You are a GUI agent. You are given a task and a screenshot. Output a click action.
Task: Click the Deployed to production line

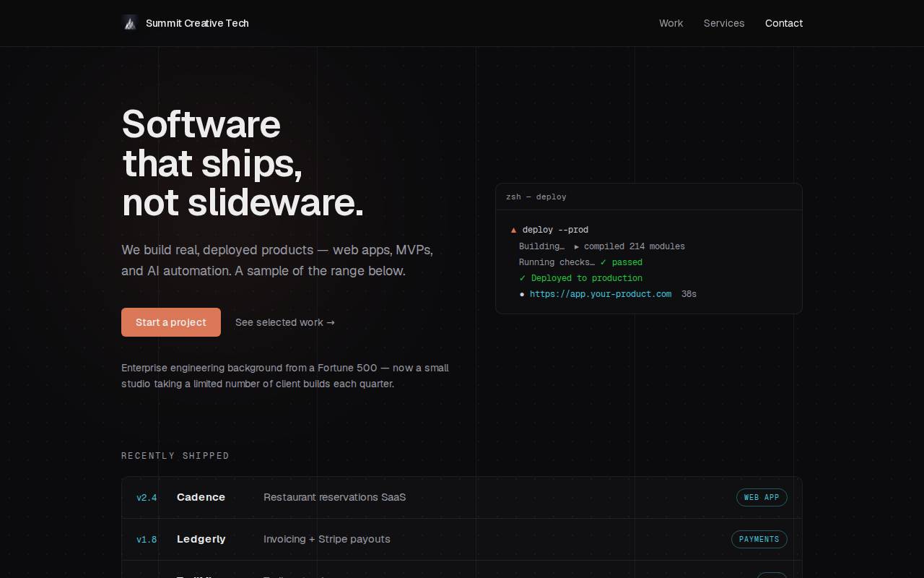click(x=581, y=278)
